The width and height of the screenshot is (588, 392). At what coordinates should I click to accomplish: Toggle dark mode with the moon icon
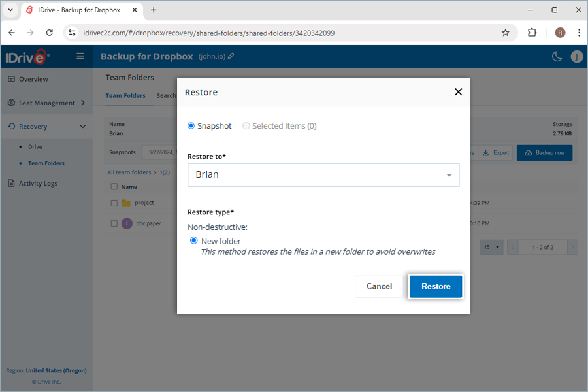point(556,56)
